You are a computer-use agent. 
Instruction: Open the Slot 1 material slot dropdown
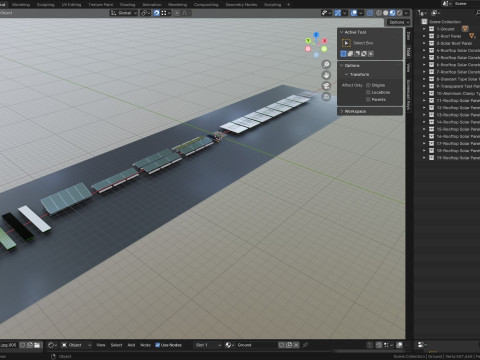click(x=208, y=345)
